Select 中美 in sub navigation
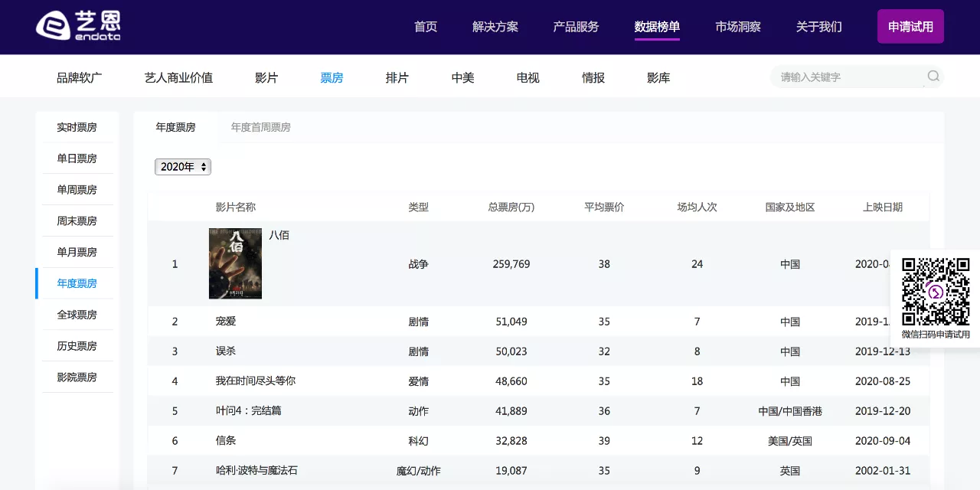The height and width of the screenshot is (490, 980). point(462,77)
